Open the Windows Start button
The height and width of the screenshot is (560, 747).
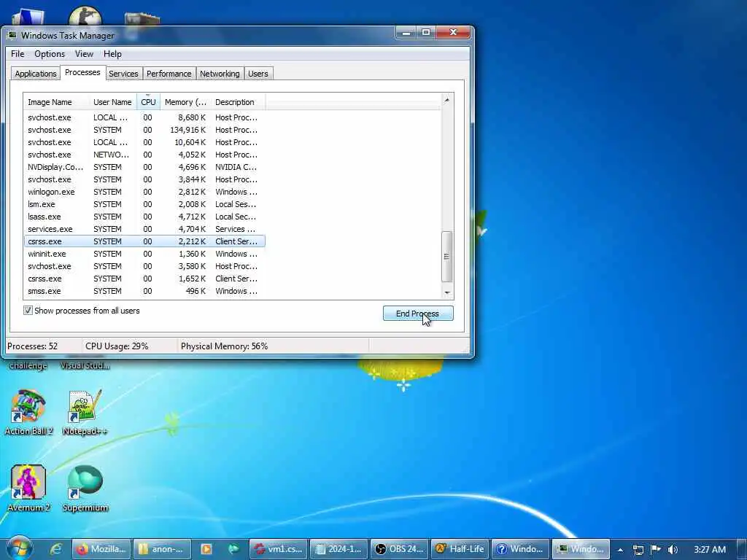click(x=20, y=548)
